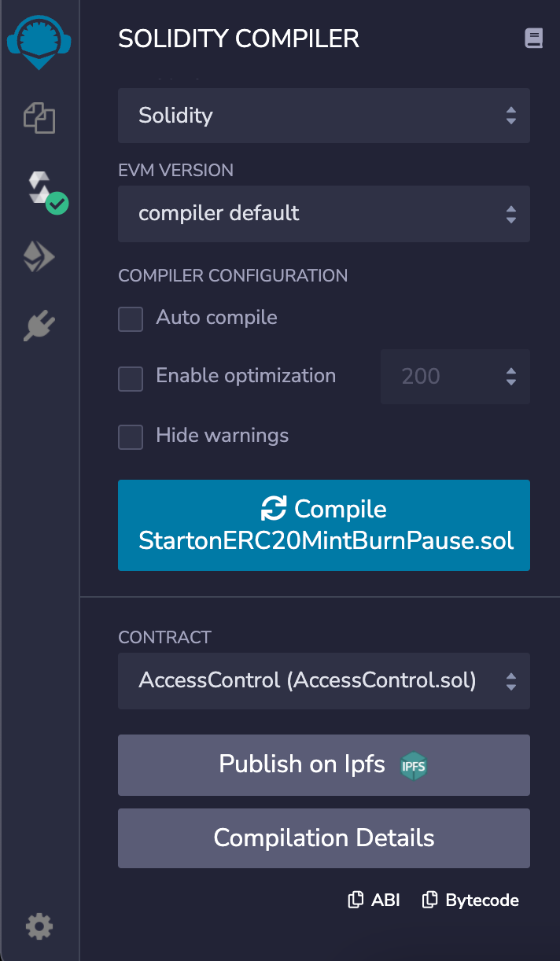
Task: Adjust the optimization runs value stepper
Action: [512, 377]
